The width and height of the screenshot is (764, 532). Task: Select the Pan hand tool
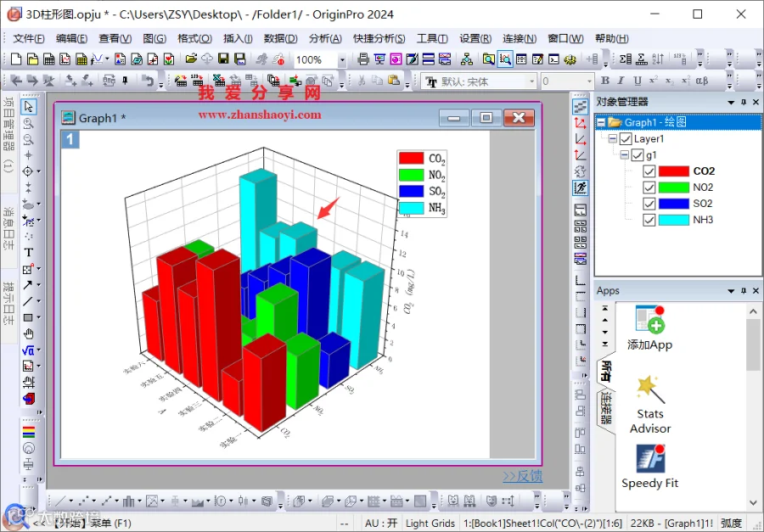(x=28, y=333)
